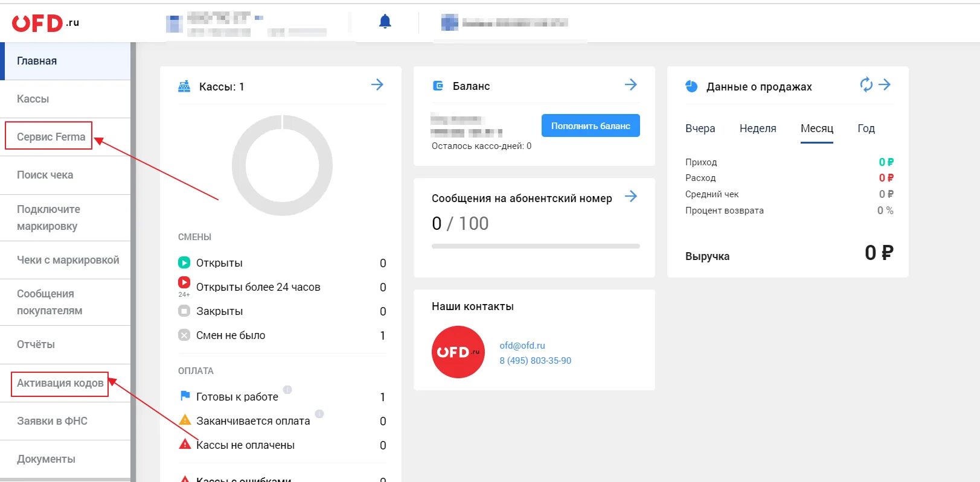Switch to Год sales tab
The image size is (980, 482).
[866, 128]
